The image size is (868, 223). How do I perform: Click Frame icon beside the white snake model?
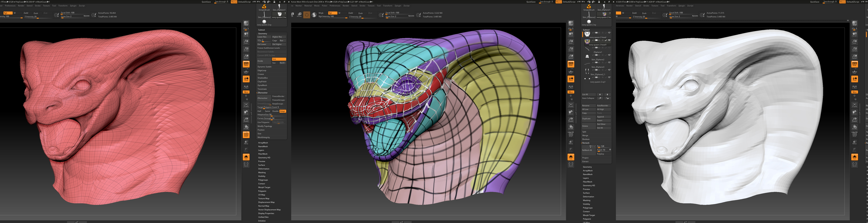point(854,105)
